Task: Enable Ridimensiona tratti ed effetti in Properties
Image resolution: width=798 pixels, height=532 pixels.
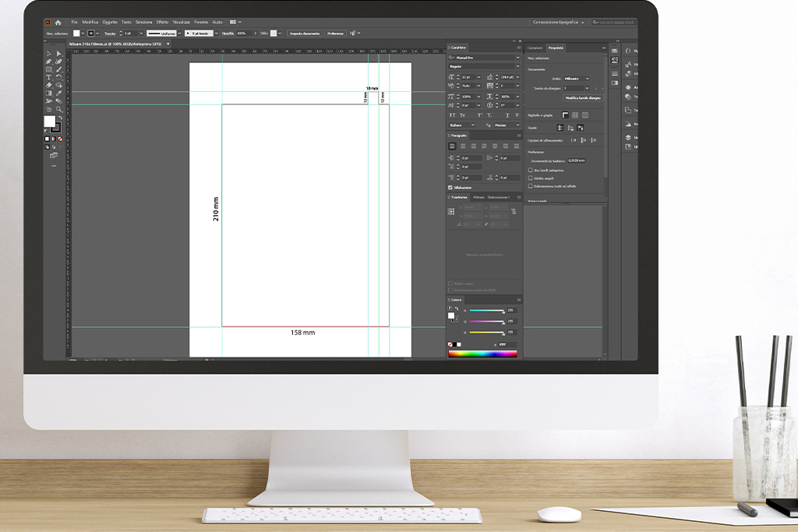Action: 531,186
